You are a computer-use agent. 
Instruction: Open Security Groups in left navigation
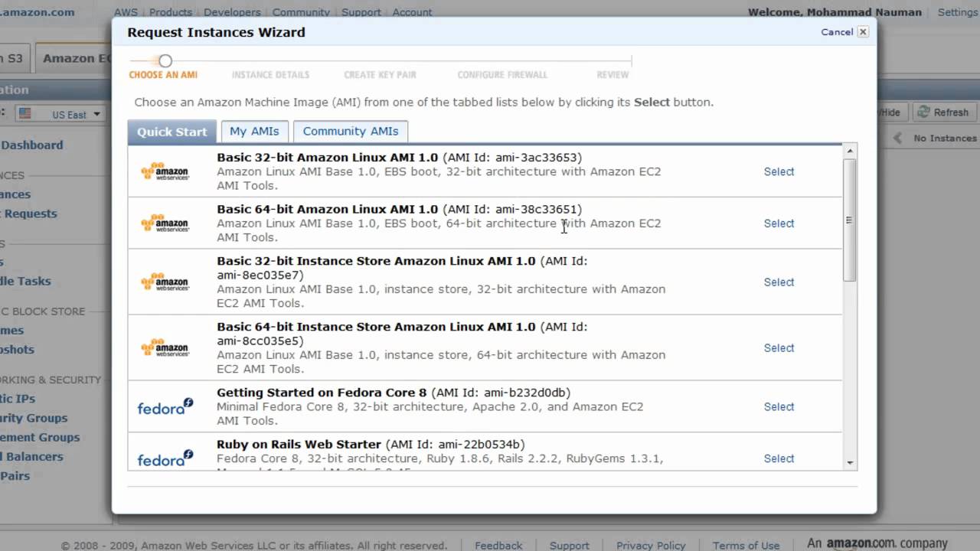[34, 418]
